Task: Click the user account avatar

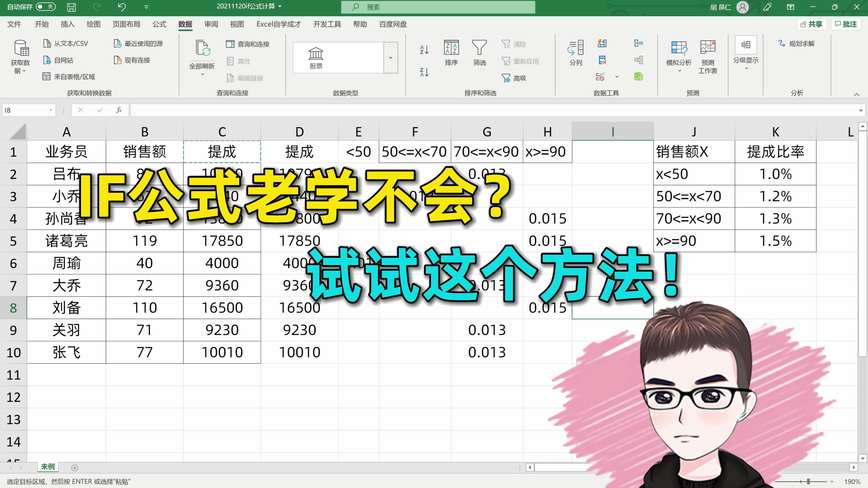Action: coord(742,7)
